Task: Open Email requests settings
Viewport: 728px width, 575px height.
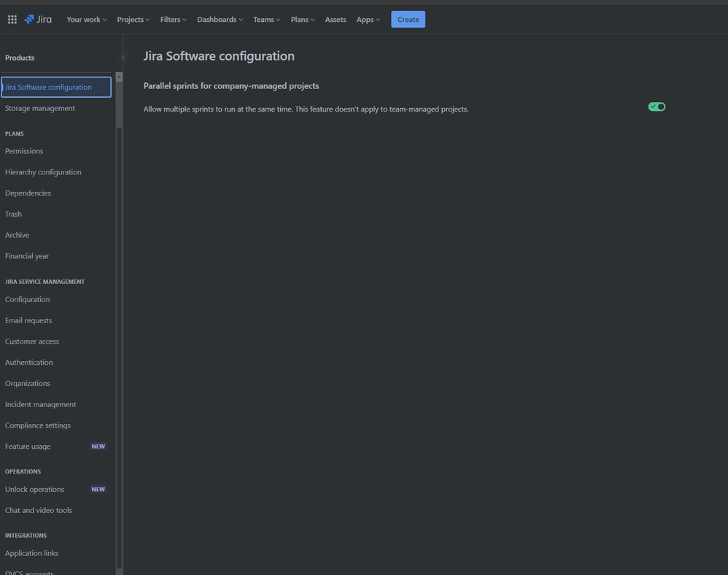Action: 28,320
